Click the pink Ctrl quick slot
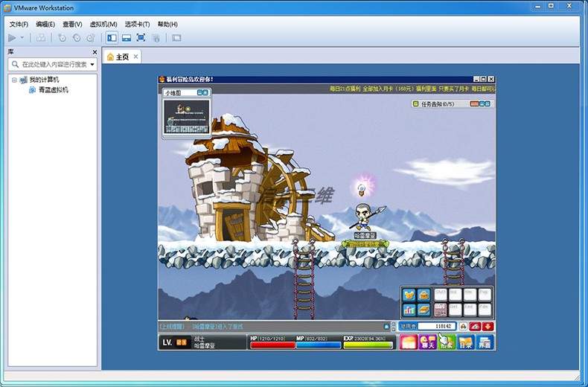588x387 pixels. 441,310
